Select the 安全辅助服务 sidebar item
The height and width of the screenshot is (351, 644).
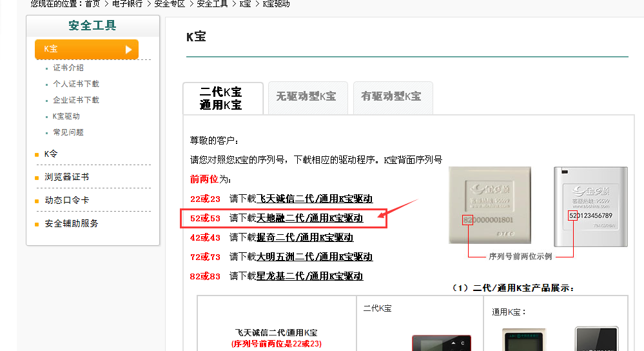click(72, 224)
